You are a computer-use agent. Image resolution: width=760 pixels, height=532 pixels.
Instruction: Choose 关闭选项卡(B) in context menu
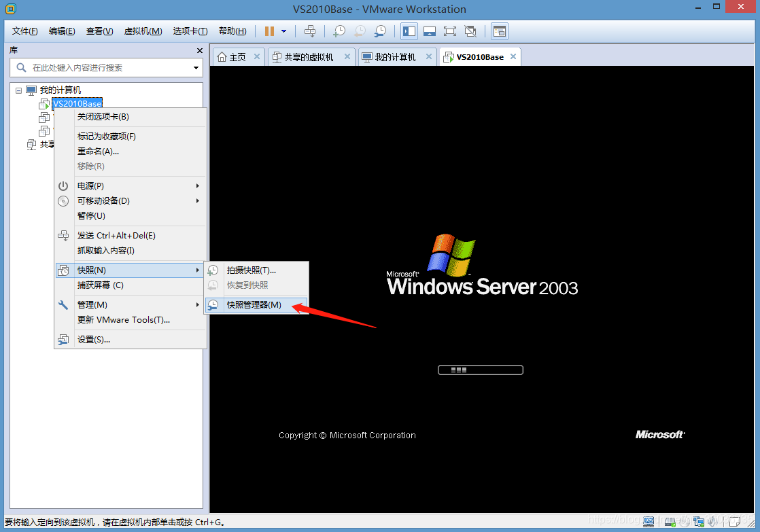tap(131, 117)
